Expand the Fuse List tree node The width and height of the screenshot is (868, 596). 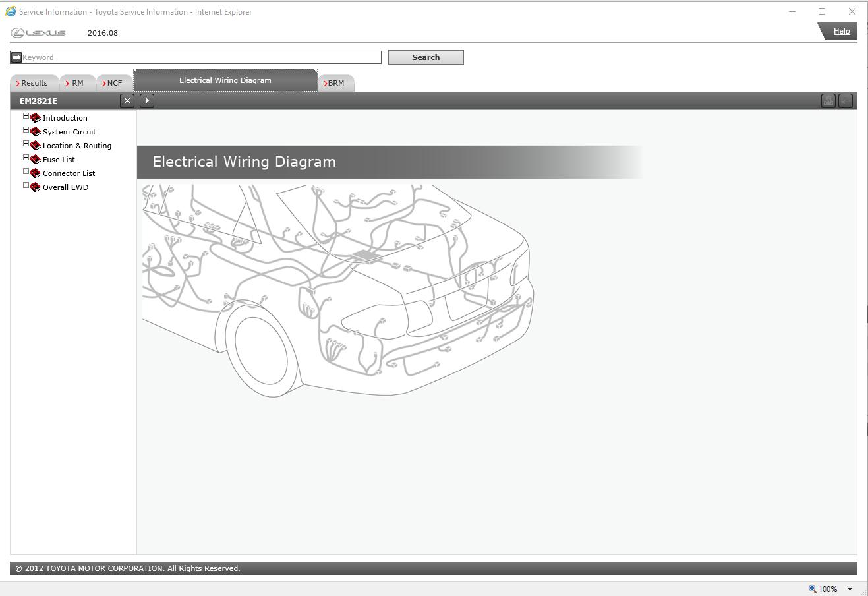coord(26,158)
